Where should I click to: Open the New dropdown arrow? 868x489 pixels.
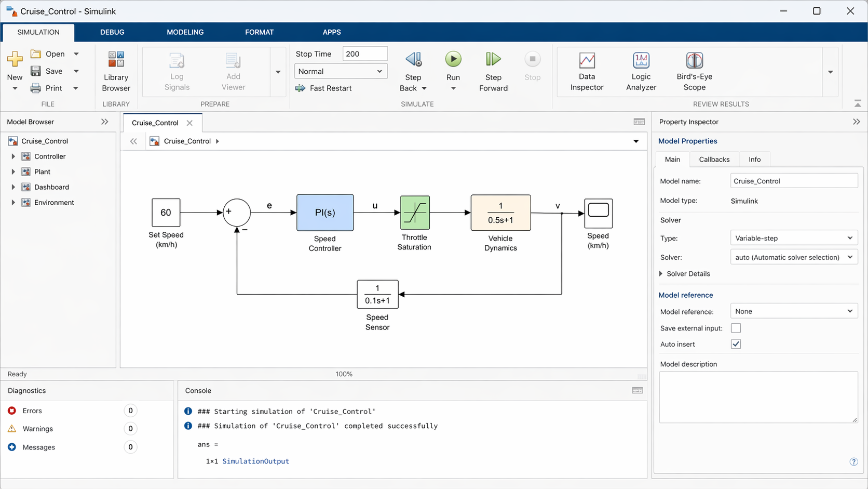pyautogui.click(x=15, y=88)
